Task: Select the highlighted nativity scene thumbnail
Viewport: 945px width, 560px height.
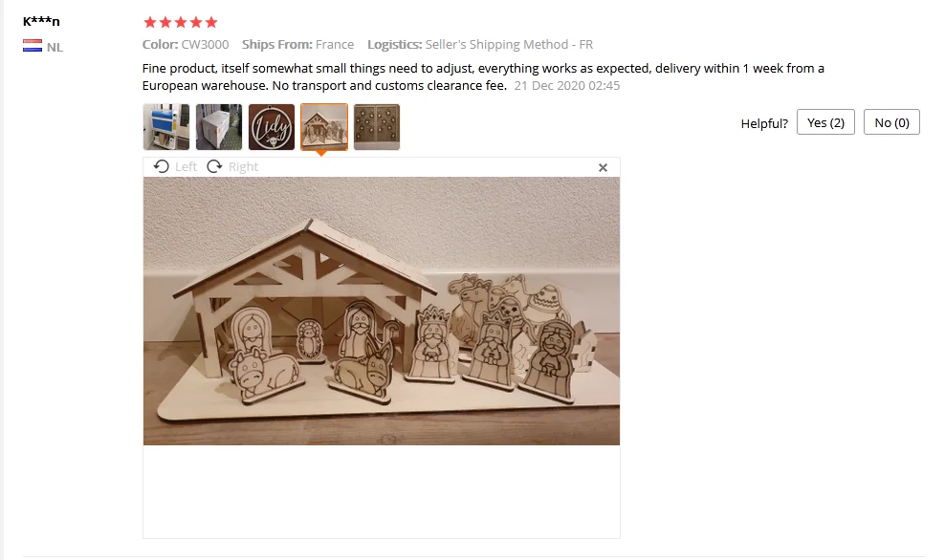Action: tap(324, 126)
